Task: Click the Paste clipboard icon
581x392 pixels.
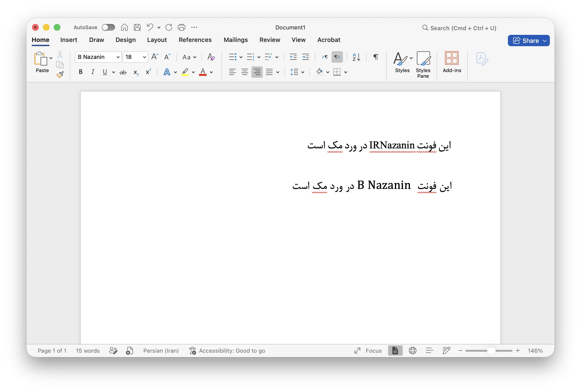Action: click(41, 59)
